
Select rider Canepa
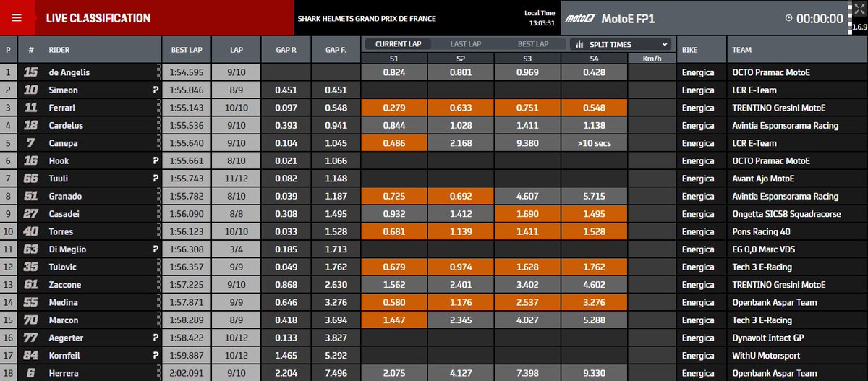click(64, 143)
